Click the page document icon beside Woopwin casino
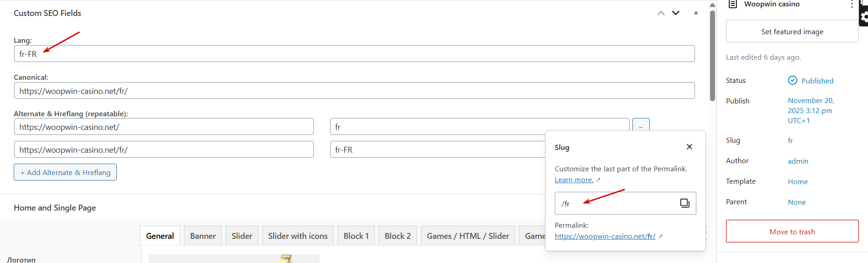 (x=733, y=4)
